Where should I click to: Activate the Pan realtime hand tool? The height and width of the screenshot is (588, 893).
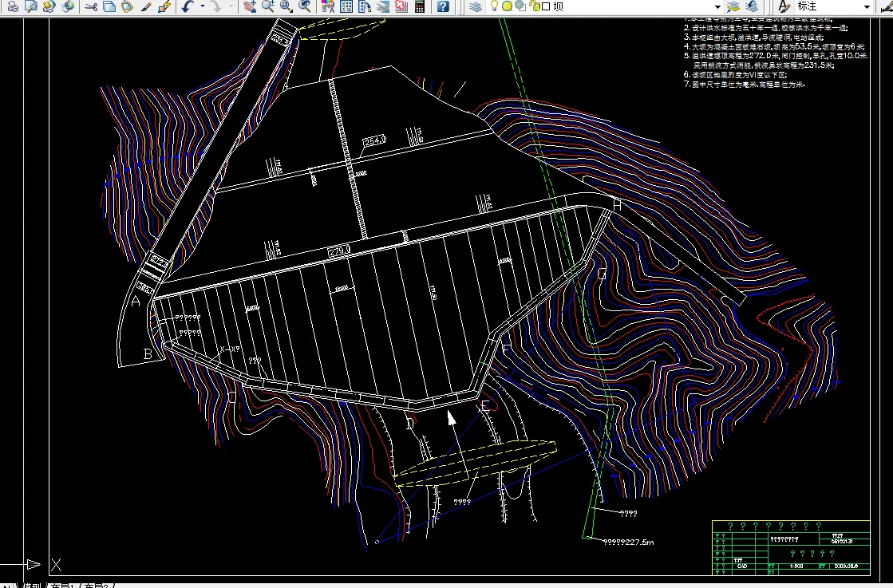pos(250,6)
